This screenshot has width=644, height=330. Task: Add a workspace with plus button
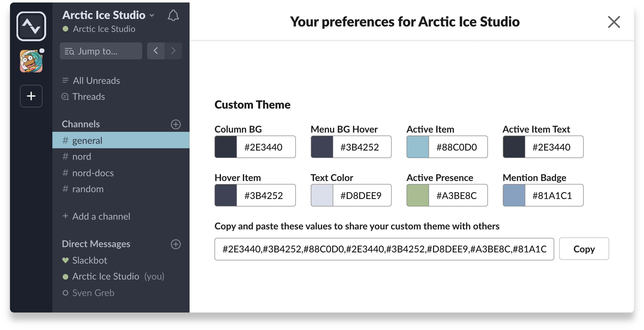pyautogui.click(x=31, y=96)
